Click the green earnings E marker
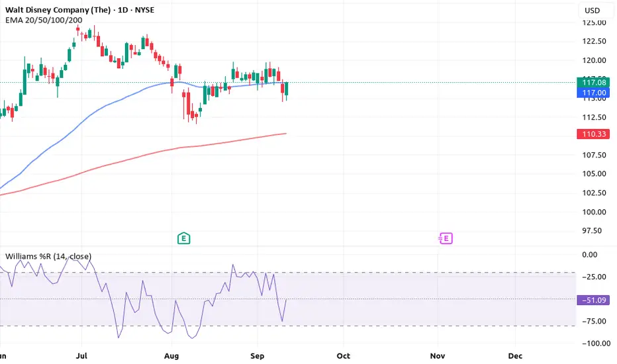This screenshot has width=617, height=364. tap(184, 238)
